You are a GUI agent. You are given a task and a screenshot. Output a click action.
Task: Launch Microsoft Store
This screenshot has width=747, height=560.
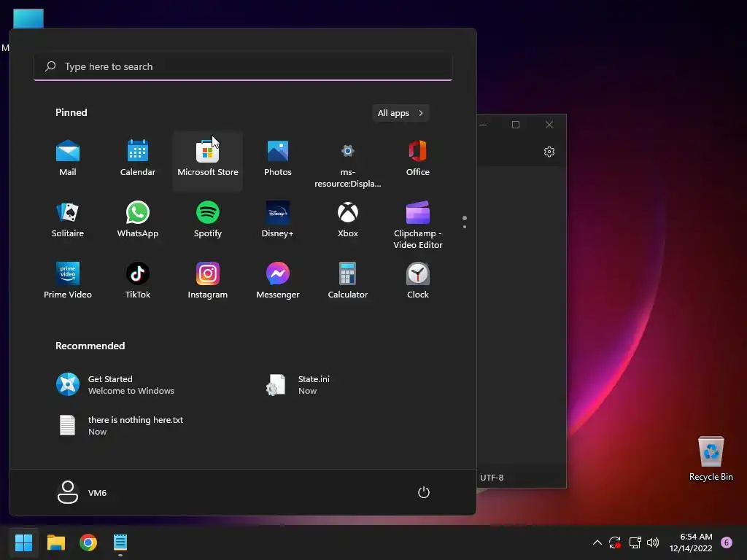208,160
